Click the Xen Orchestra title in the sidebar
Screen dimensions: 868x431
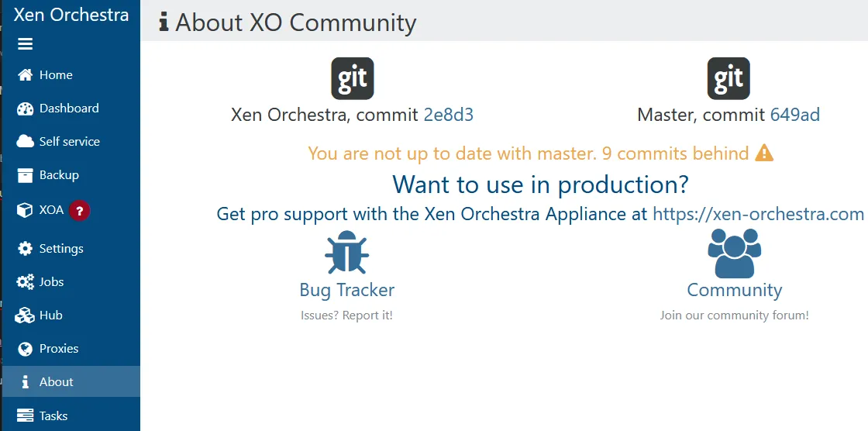71,14
